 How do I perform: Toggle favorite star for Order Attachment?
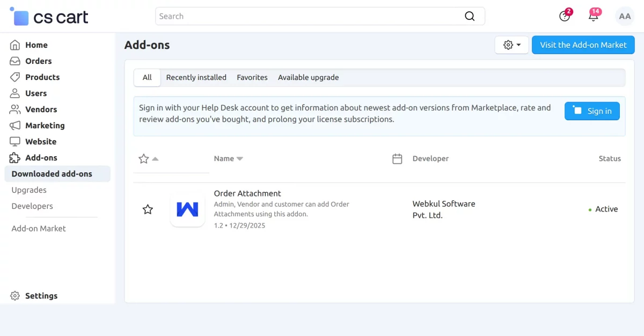pos(148,209)
